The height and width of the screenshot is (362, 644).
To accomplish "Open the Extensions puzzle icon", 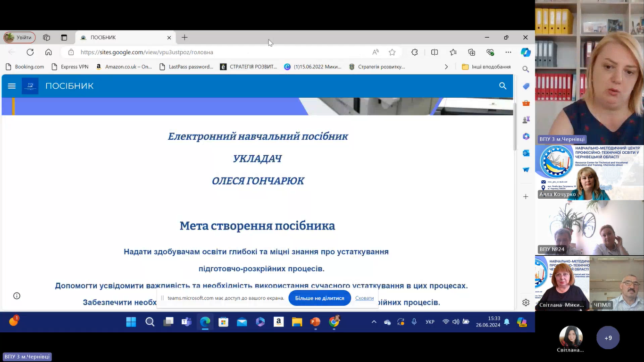I will tap(415, 52).
